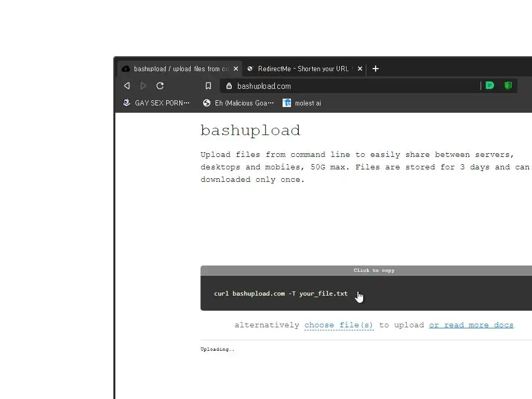The height and width of the screenshot is (399, 532).
Task: Copy the curl bashupload.com command
Action: (x=281, y=294)
